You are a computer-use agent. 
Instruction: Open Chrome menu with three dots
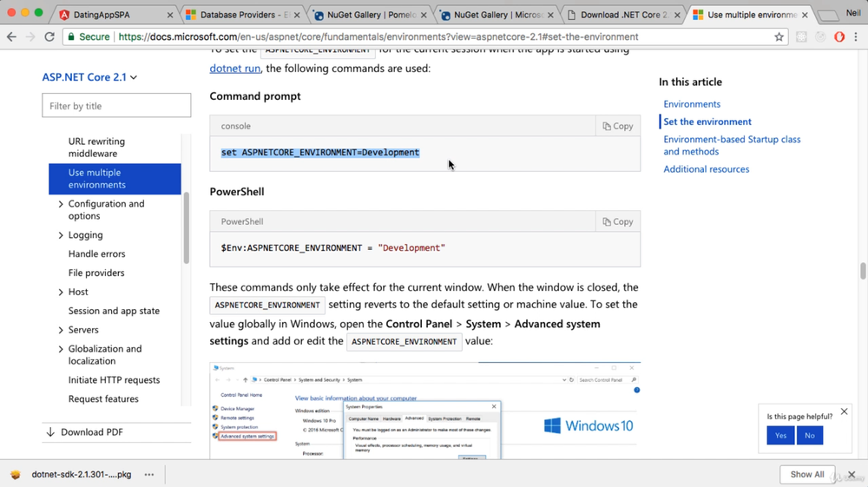pos(856,37)
